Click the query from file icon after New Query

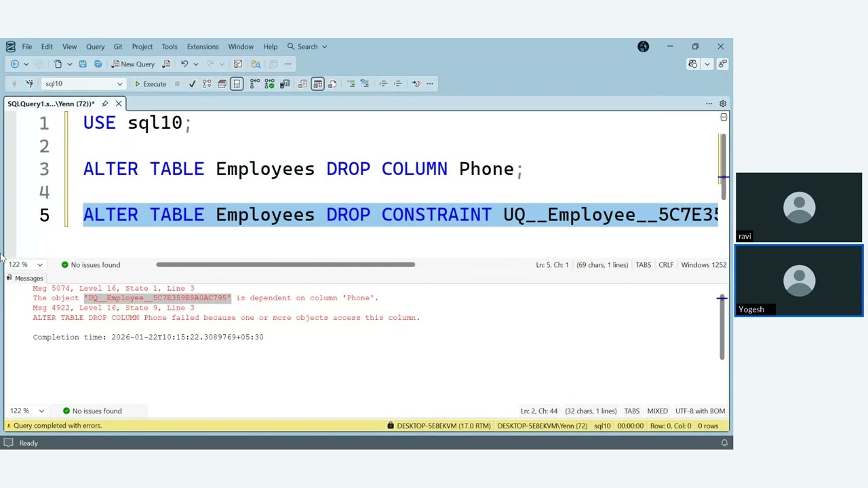coord(167,64)
